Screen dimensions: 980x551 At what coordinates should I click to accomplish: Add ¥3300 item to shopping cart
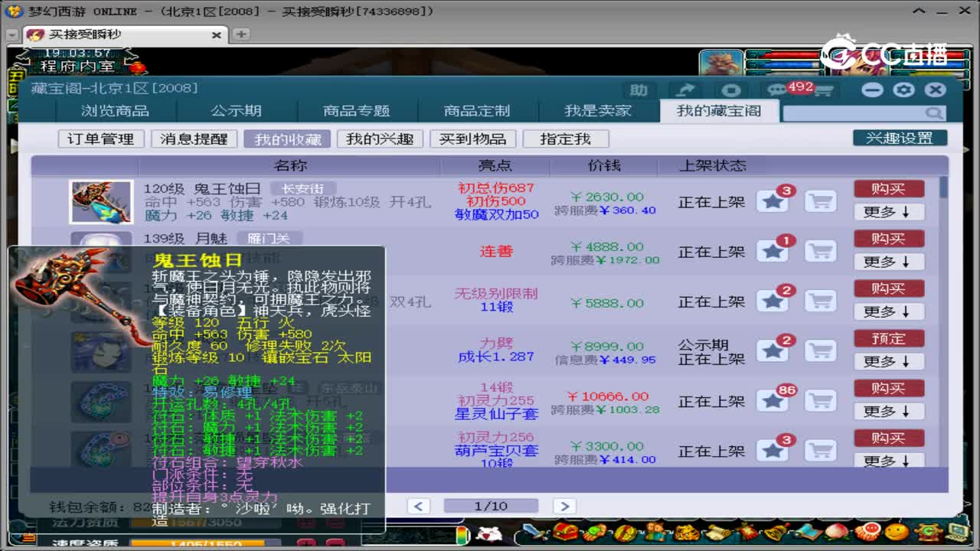(820, 451)
